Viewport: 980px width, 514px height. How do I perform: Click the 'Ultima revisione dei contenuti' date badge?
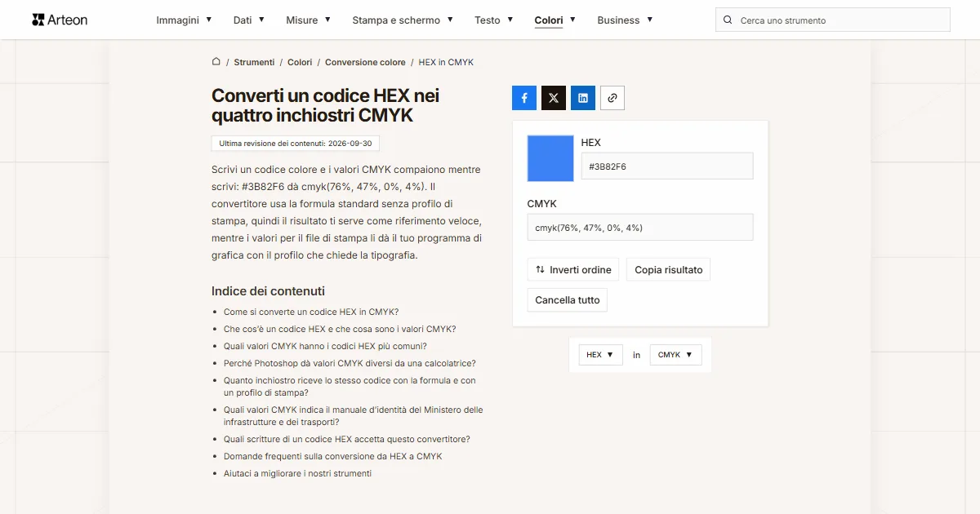coord(296,144)
